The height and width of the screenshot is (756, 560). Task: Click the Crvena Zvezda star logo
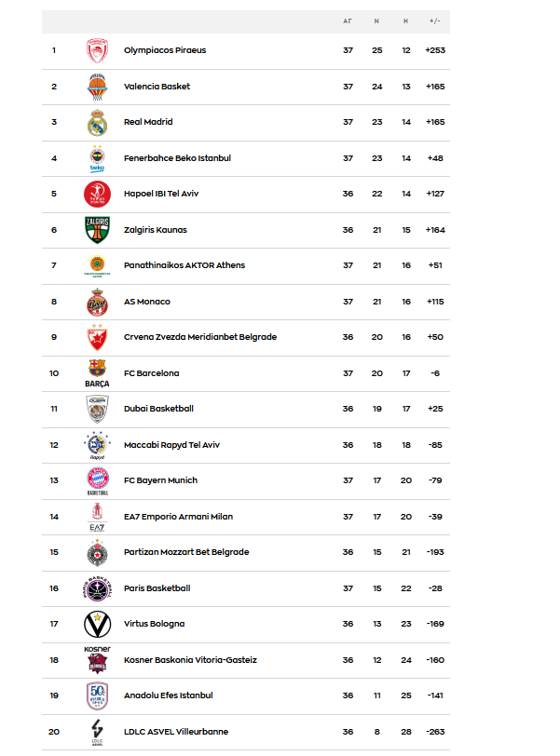point(97,337)
